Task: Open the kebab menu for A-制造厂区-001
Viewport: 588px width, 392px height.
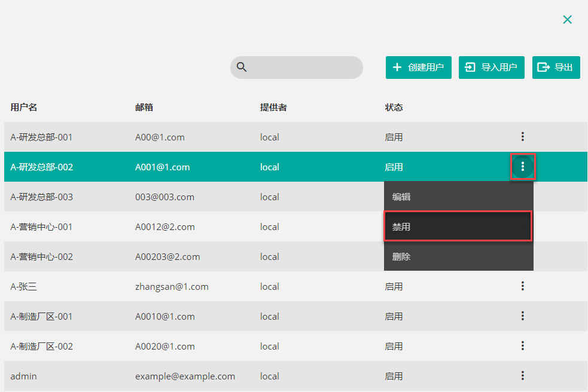Action: (522, 316)
